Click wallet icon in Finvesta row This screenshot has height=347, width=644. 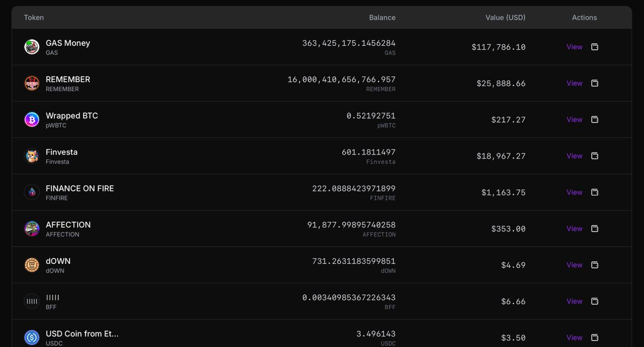point(595,156)
